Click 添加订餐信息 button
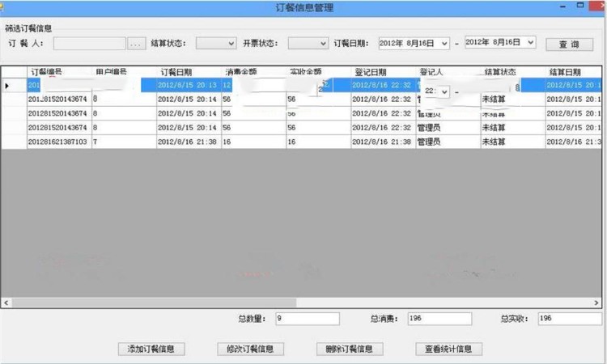The image size is (607, 364). pos(151,349)
